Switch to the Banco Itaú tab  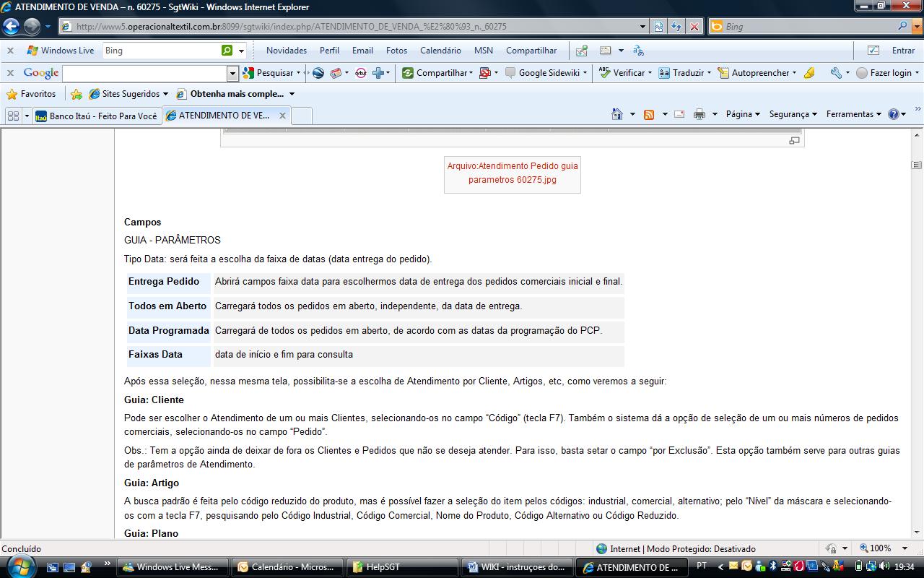[96, 116]
